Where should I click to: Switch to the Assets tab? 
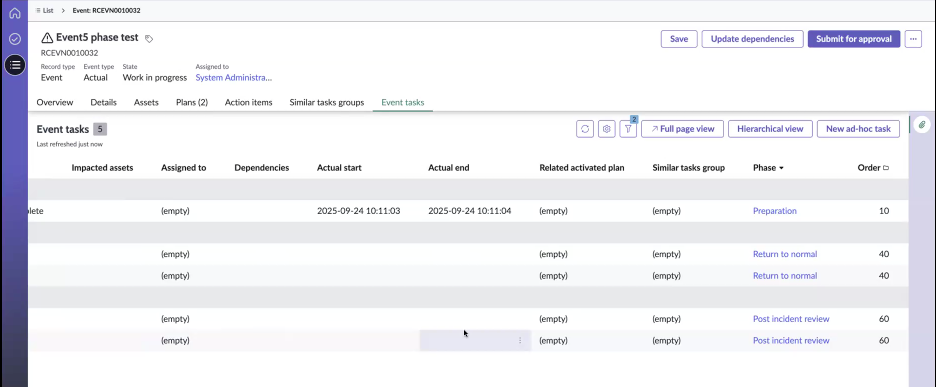click(x=146, y=102)
